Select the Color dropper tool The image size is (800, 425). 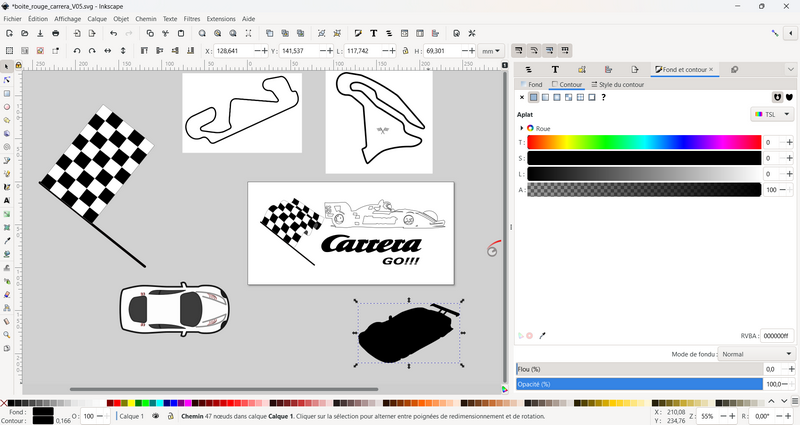pos(7,241)
